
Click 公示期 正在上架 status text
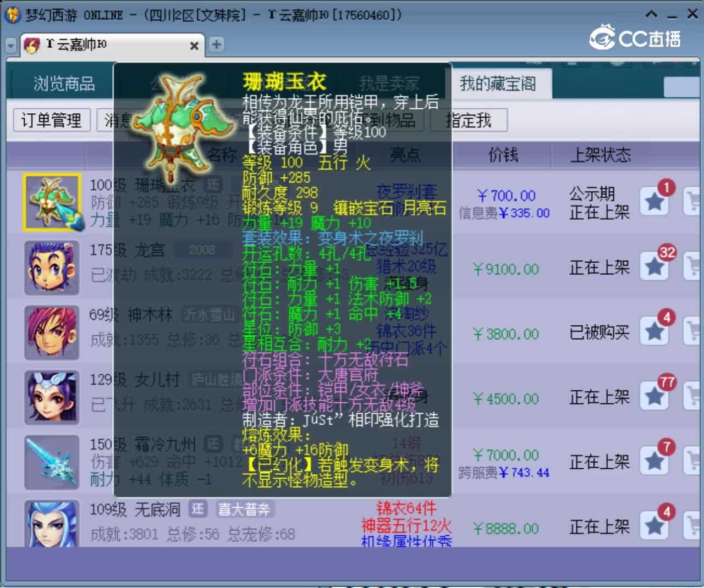[599, 203]
